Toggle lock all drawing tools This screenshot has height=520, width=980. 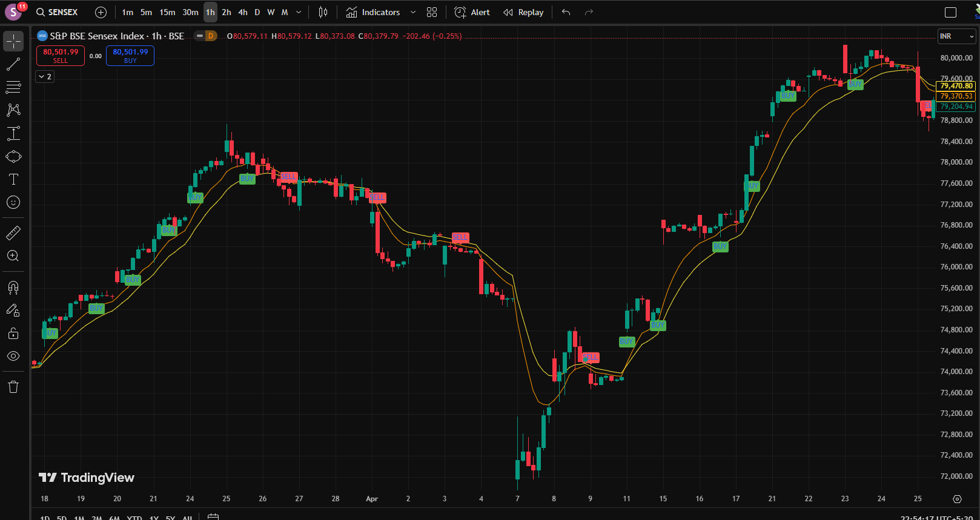coord(13,333)
